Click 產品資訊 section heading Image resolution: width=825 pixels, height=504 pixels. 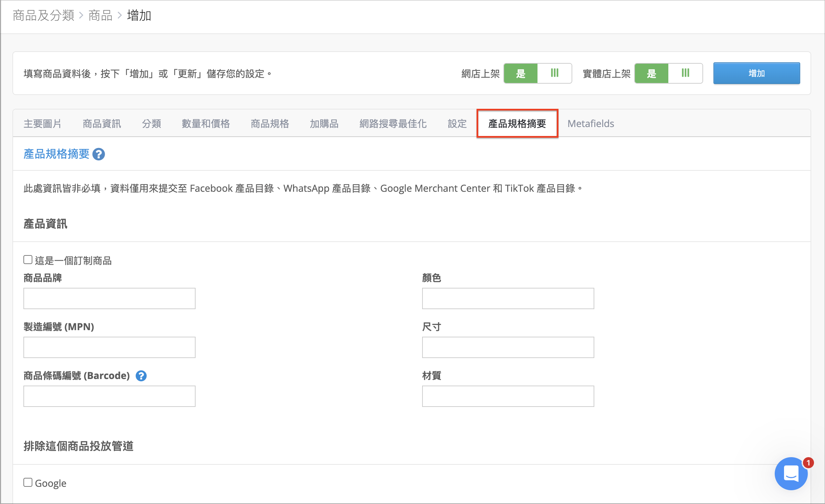pyautogui.click(x=45, y=224)
